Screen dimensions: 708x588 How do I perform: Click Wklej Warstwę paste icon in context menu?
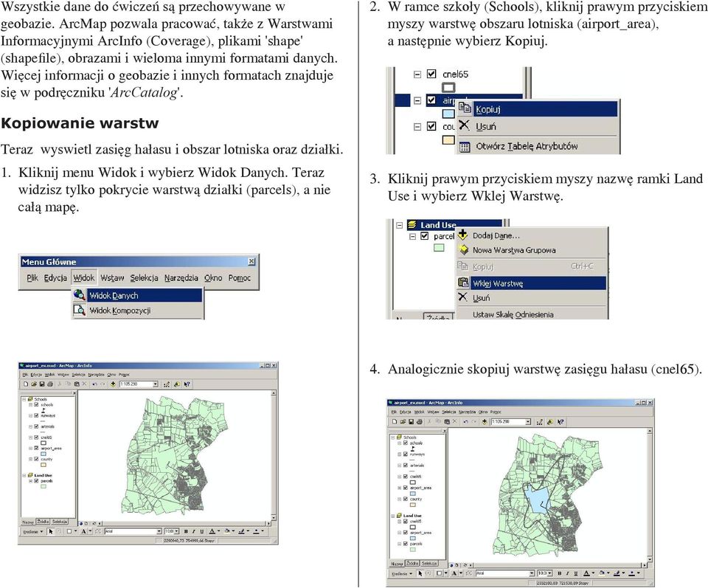point(463,283)
